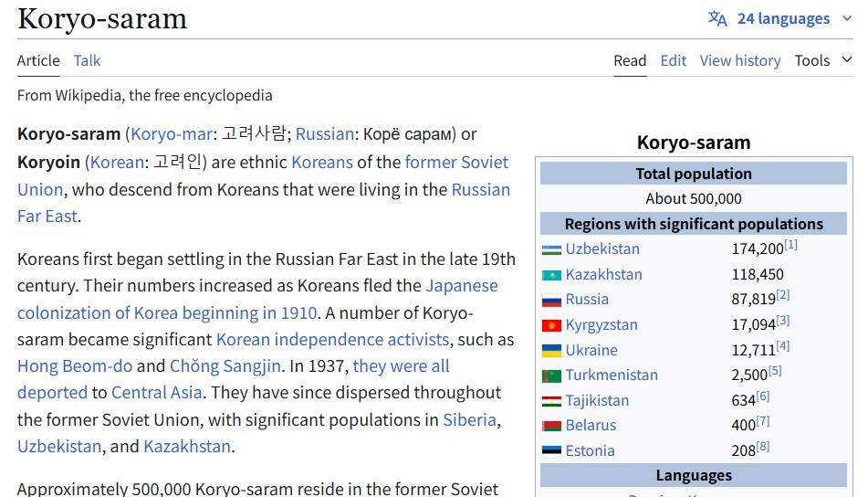Image resolution: width=868 pixels, height=497 pixels.
Task: Select the Read tab
Action: [630, 60]
